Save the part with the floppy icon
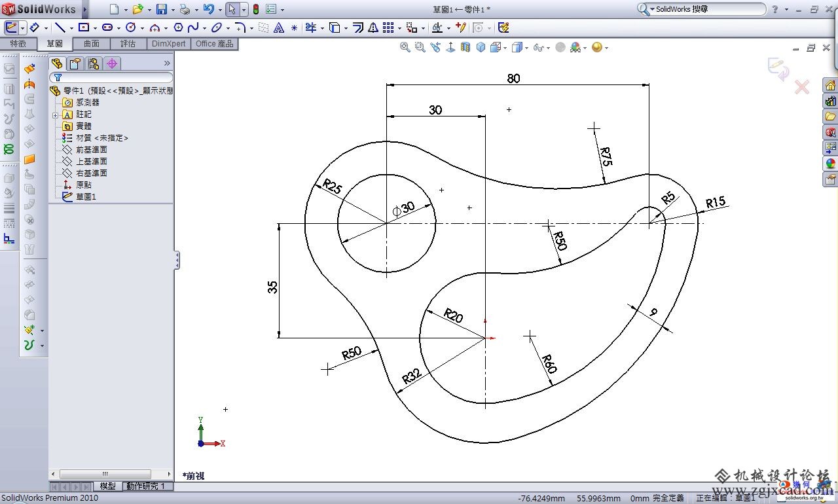 coord(162,9)
